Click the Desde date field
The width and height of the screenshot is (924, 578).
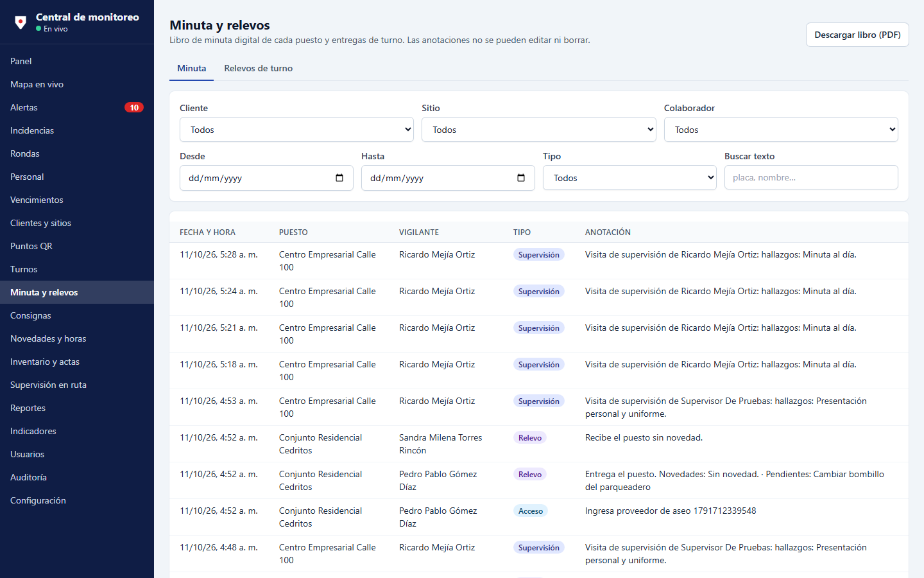pos(266,178)
